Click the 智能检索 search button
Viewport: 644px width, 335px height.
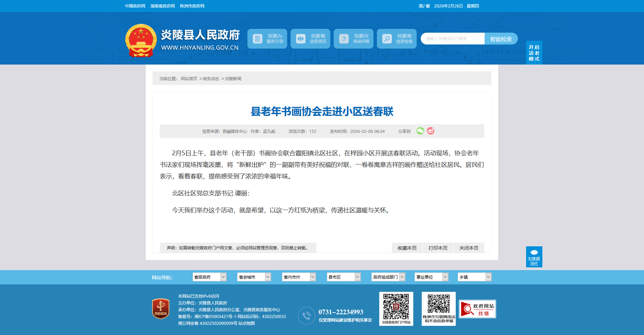(x=501, y=39)
